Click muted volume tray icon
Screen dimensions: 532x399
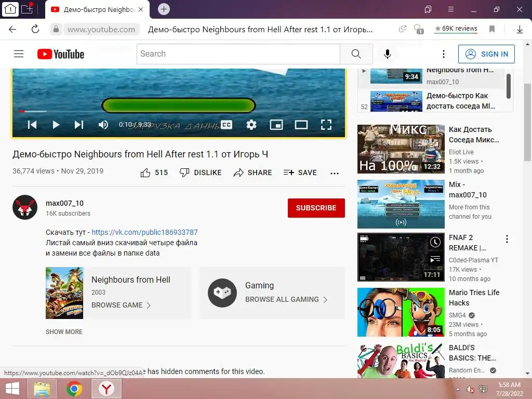coord(470,389)
